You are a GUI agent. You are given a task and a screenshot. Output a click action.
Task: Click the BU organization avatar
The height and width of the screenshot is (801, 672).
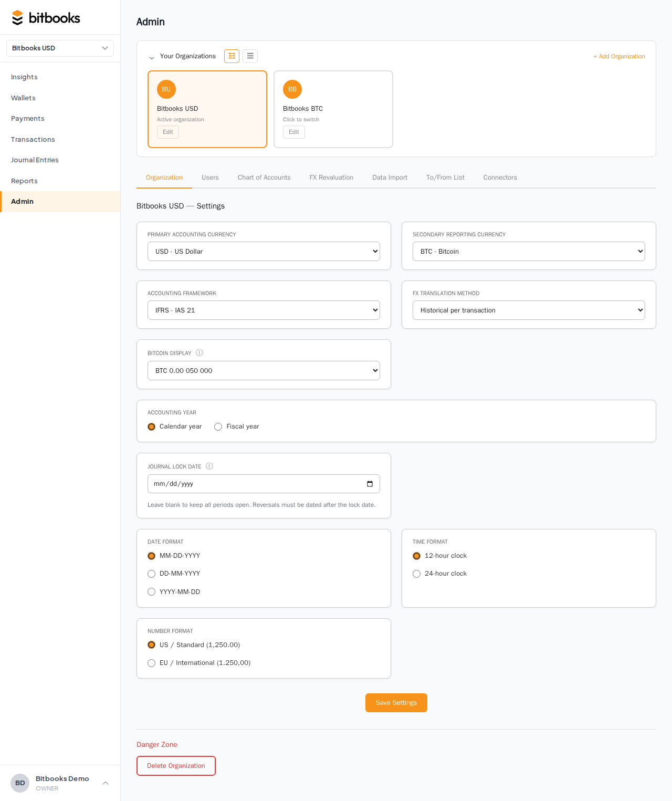point(166,89)
